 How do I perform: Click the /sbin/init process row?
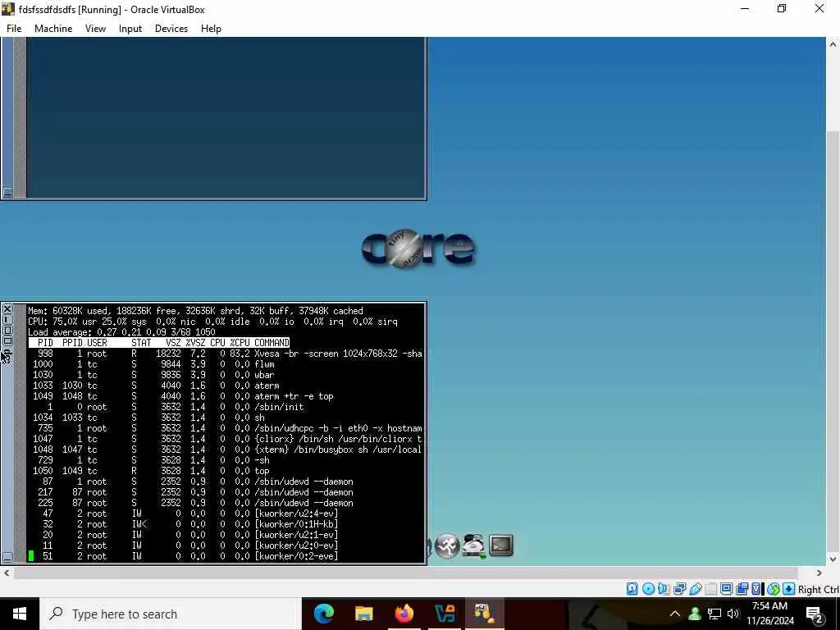coord(226,407)
